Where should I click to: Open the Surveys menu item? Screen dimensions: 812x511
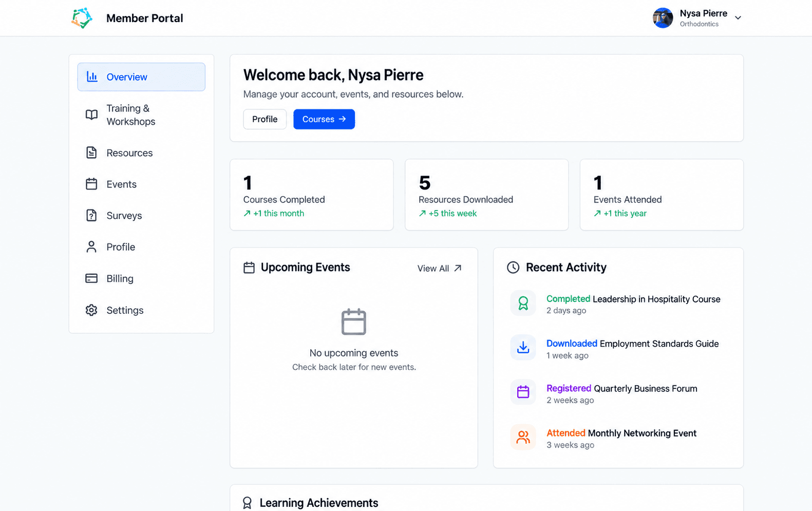(x=141, y=216)
